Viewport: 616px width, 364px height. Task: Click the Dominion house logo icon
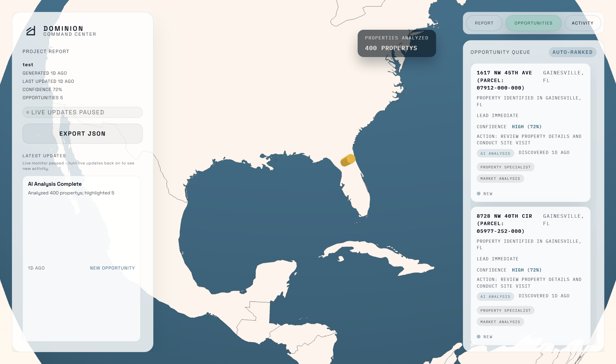coord(31,31)
